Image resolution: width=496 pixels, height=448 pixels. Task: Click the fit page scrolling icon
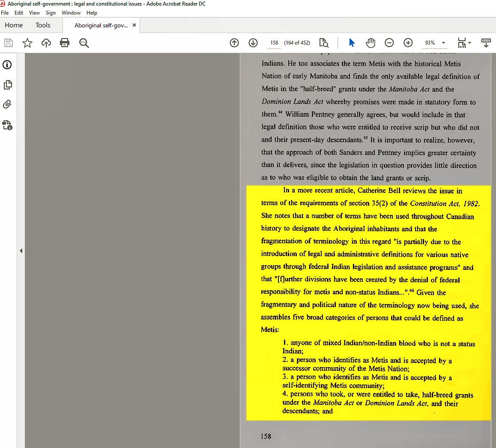[x=462, y=43]
